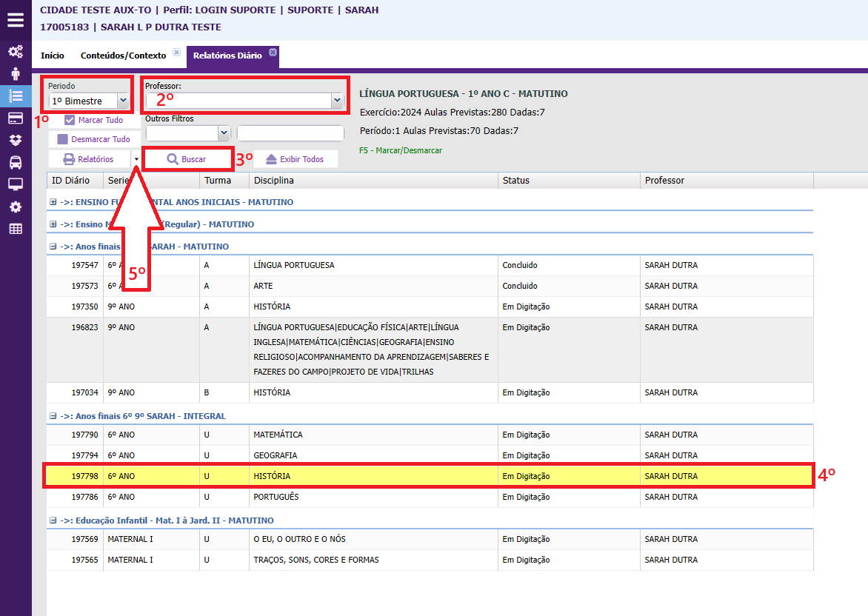Collapse the Educação Infantil group

[x=53, y=520]
